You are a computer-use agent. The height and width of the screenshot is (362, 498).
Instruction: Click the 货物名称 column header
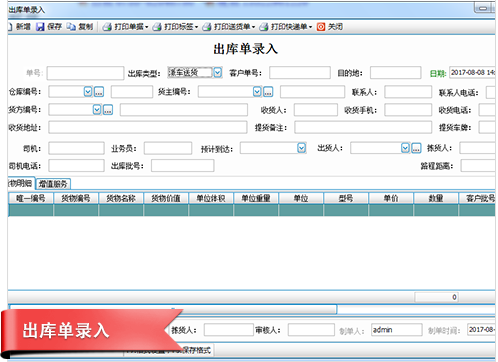pyautogui.click(x=121, y=198)
